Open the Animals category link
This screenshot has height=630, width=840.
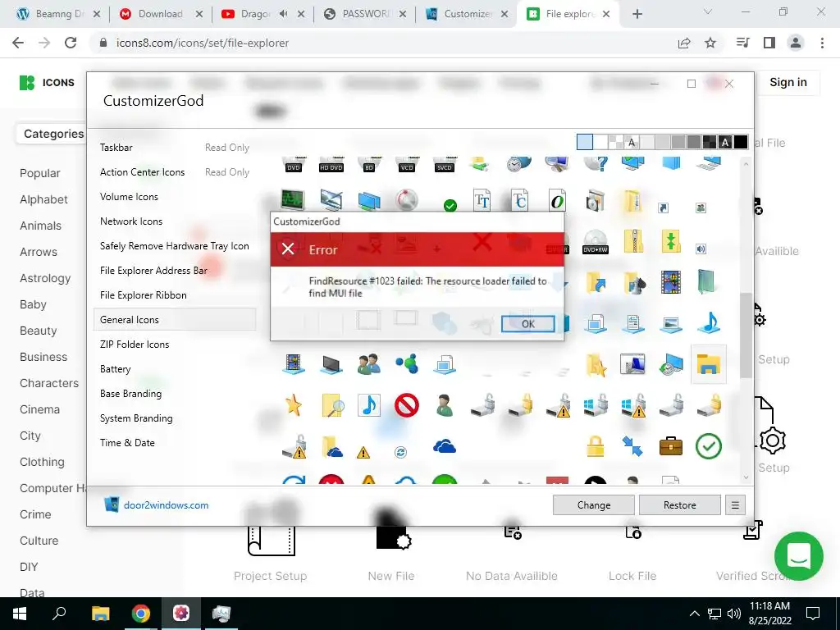point(41,226)
